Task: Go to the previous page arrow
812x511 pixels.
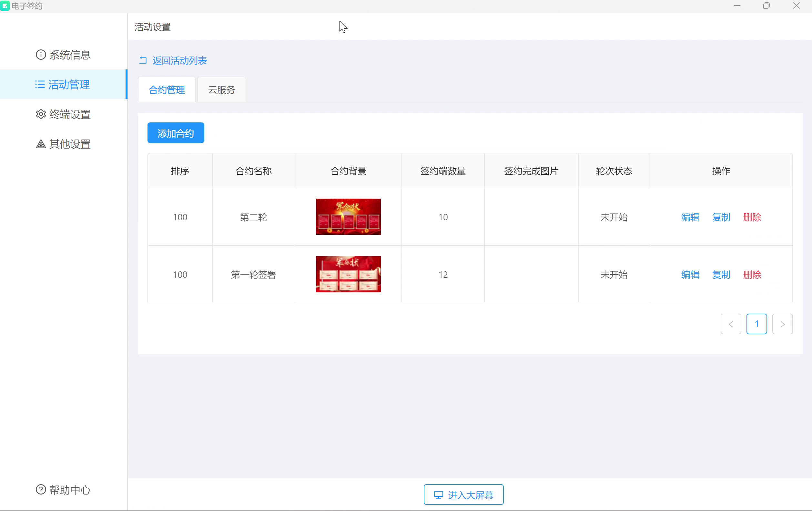Action: tap(731, 324)
